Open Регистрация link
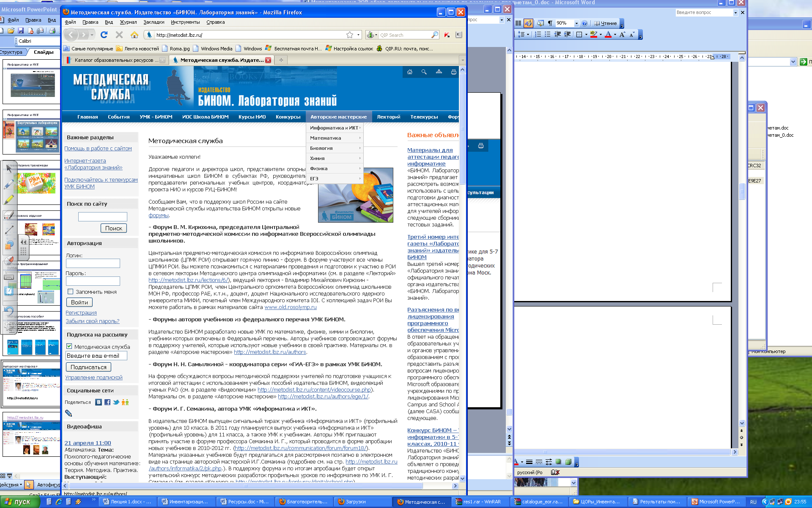Image resolution: width=812 pixels, height=508 pixels. 81,312
